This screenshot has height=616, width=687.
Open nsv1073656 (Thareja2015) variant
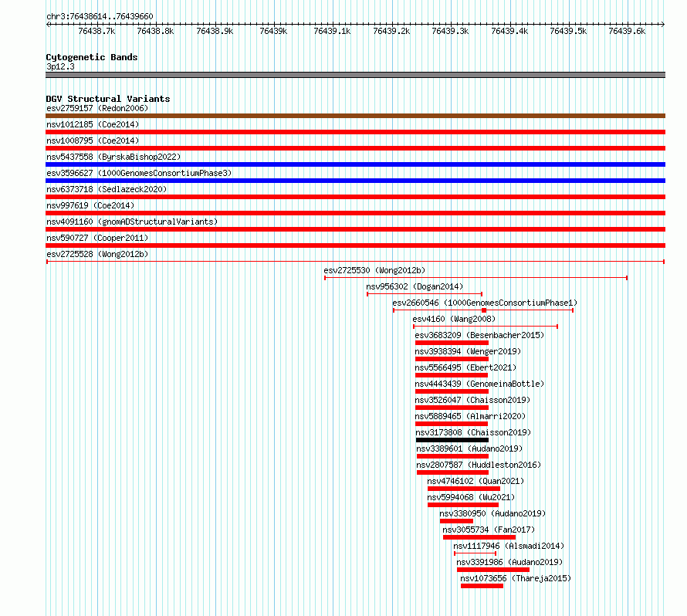[516, 578]
